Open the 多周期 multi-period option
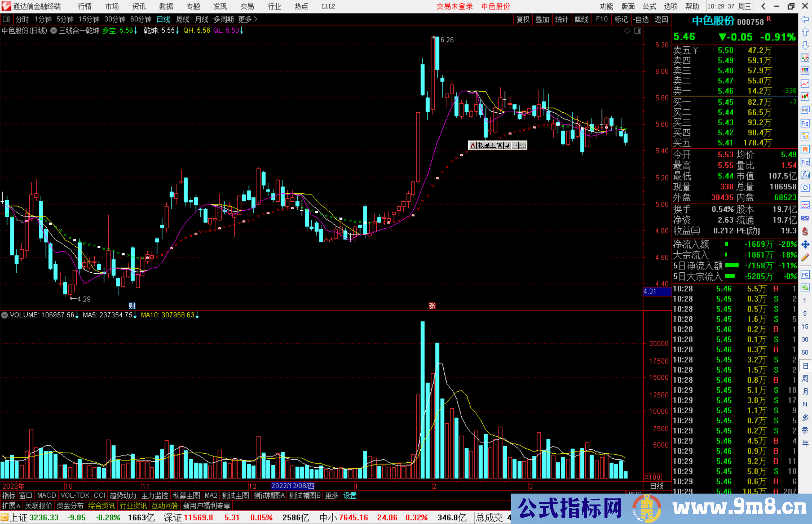 [224, 19]
